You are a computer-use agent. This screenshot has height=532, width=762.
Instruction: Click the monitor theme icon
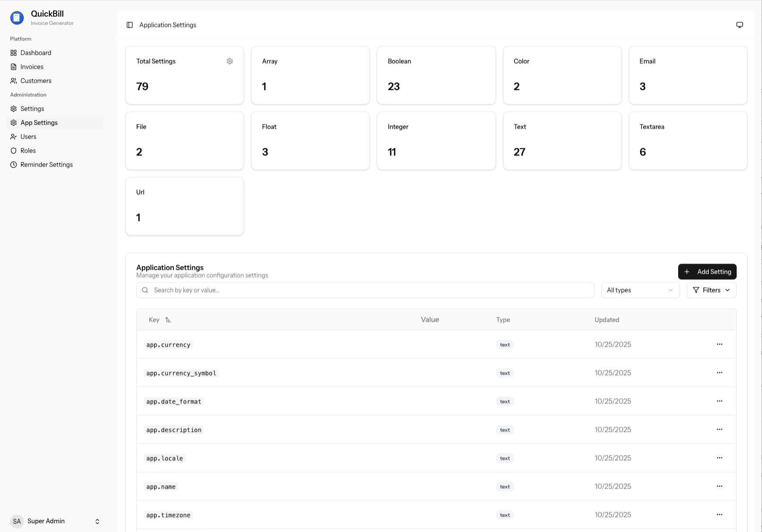pyautogui.click(x=739, y=25)
